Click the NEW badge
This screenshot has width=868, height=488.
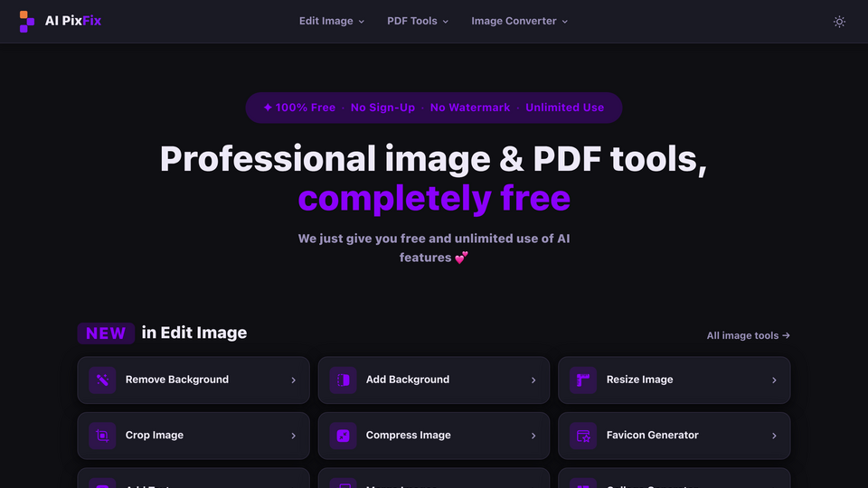(x=106, y=333)
